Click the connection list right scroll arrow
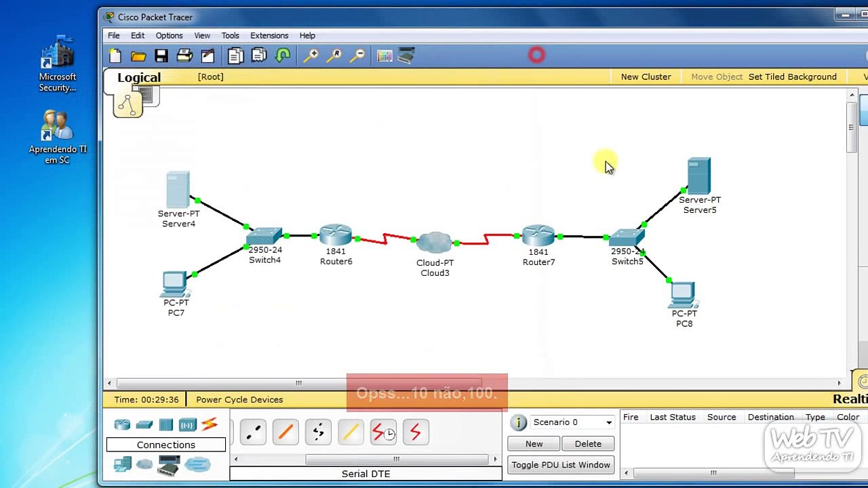 click(495, 460)
